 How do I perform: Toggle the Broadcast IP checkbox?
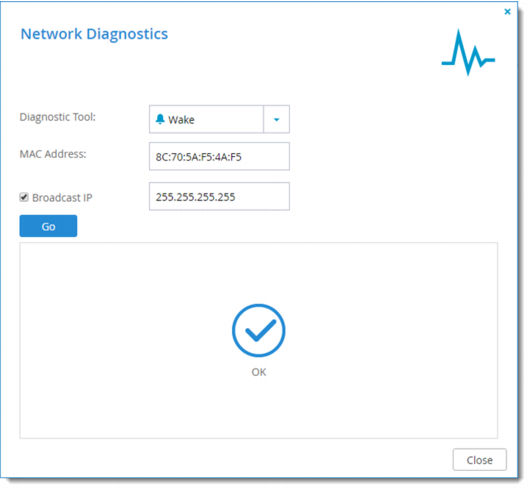(24, 197)
